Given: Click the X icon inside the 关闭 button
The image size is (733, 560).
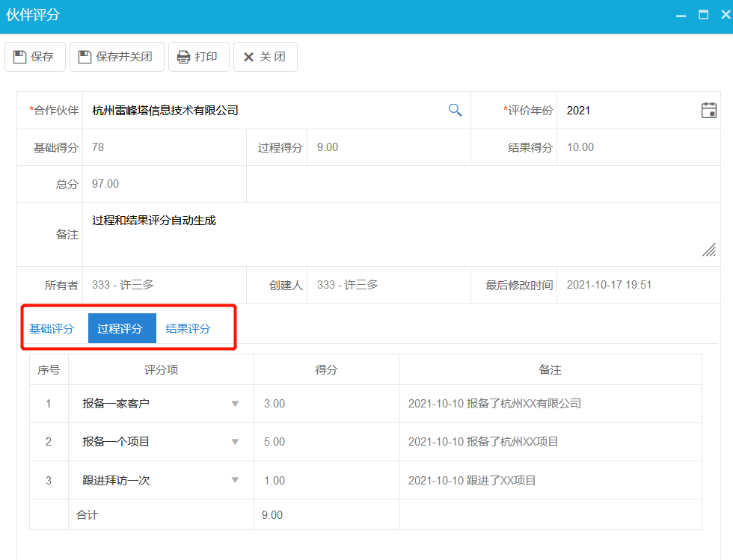Looking at the screenshot, I should pos(248,56).
